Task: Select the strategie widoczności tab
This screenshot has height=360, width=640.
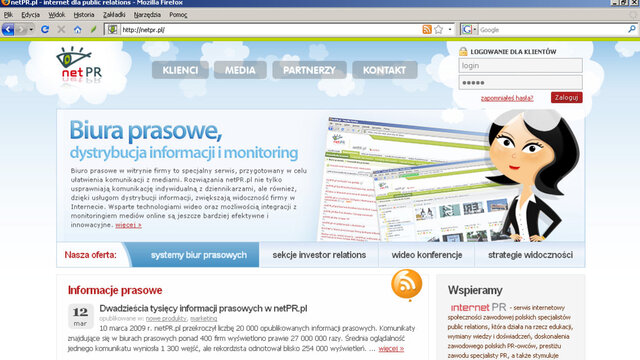Action: pyautogui.click(x=530, y=255)
